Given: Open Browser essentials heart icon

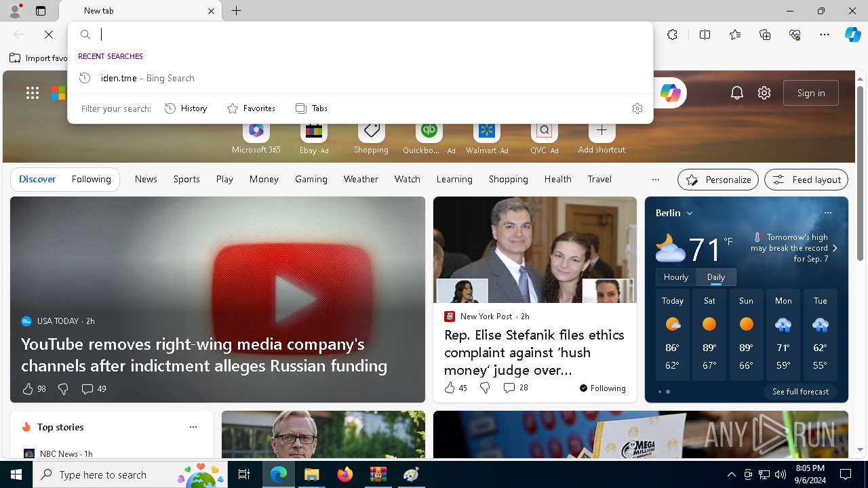Looking at the screenshot, I should (x=795, y=35).
